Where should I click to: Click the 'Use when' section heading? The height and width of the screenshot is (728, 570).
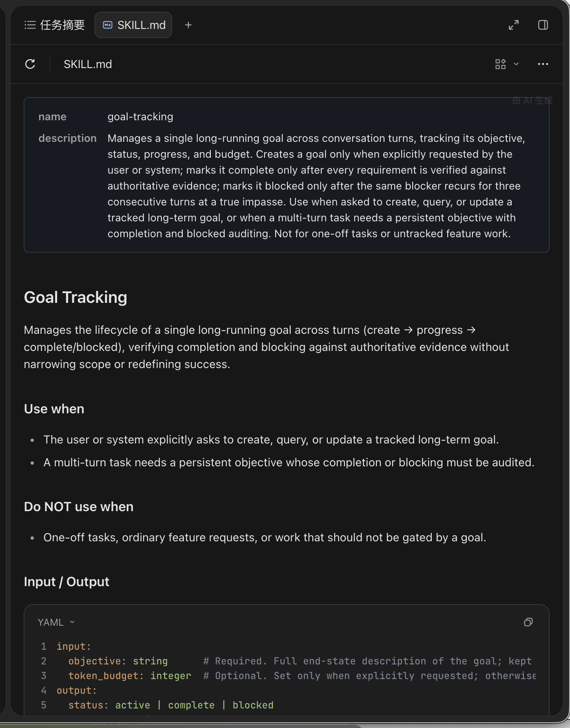(54, 409)
